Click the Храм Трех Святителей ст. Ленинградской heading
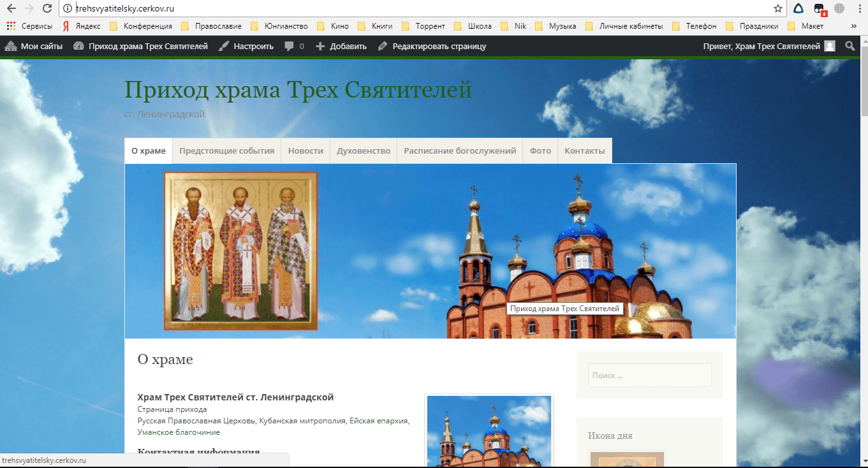 (x=235, y=397)
